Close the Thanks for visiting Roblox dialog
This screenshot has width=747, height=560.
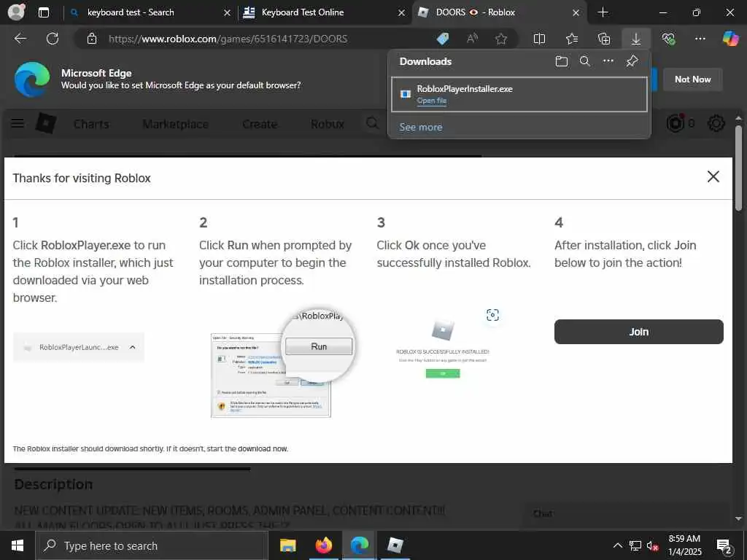point(713,176)
